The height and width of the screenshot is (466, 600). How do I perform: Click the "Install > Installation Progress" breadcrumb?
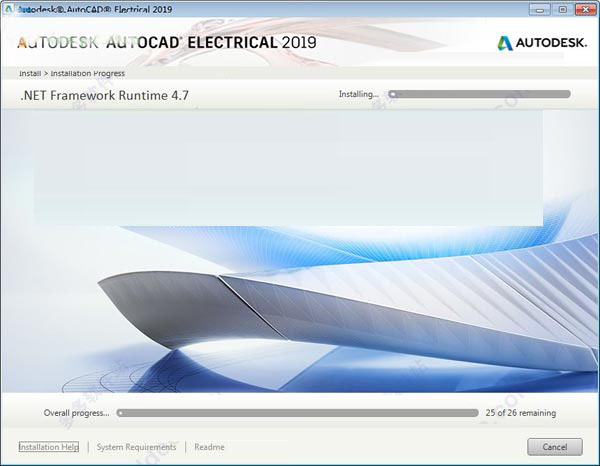[x=72, y=73]
